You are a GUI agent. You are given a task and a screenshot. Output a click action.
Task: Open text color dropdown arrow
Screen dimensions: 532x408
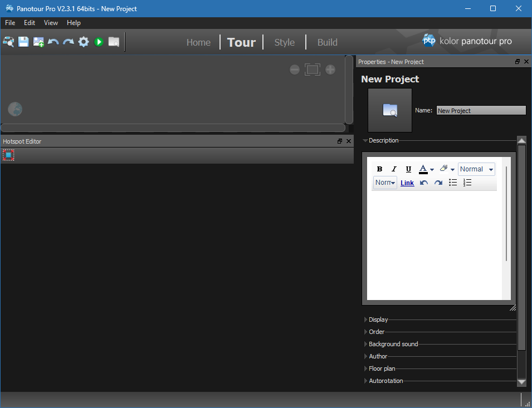pos(432,170)
